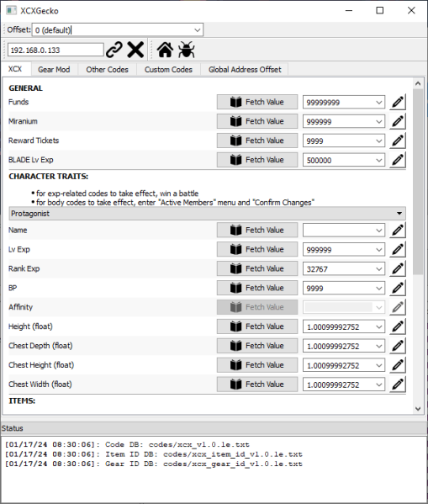Screen dimensions: 428x504
Task: Fetch Value for Chest Width (float)
Action: point(257,385)
